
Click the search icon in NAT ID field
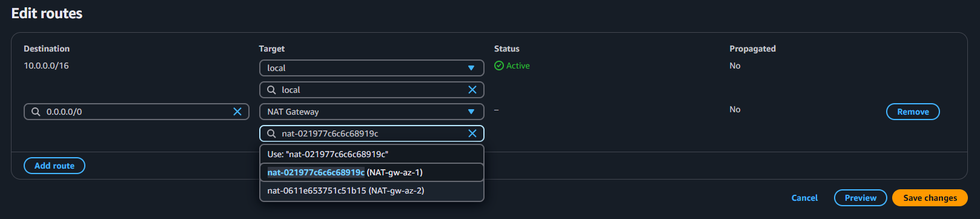coord(271,133)
